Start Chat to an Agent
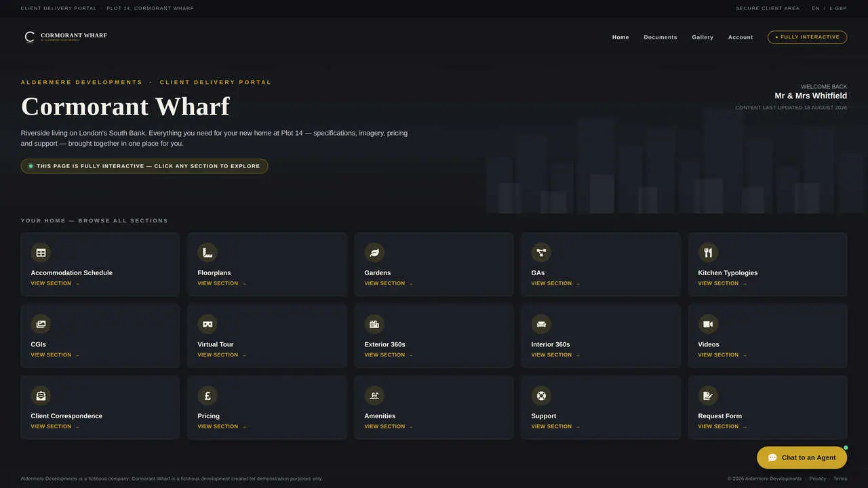 [802, 457]
